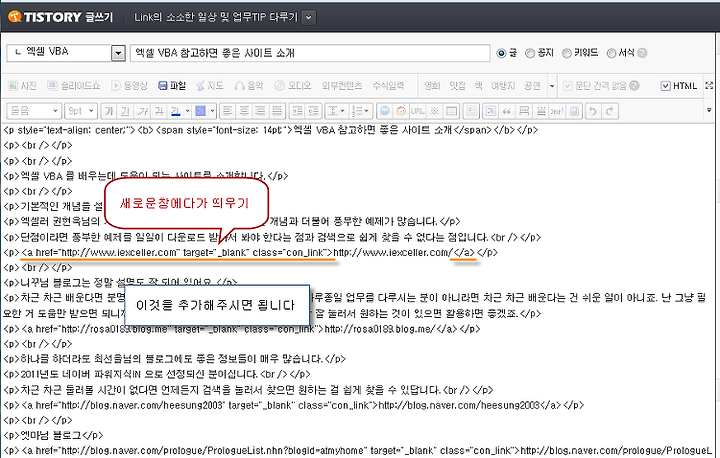Image resolution: width=720 pixels, height=458 pixels.
Task: Align text center
Action: coord(244,111)
